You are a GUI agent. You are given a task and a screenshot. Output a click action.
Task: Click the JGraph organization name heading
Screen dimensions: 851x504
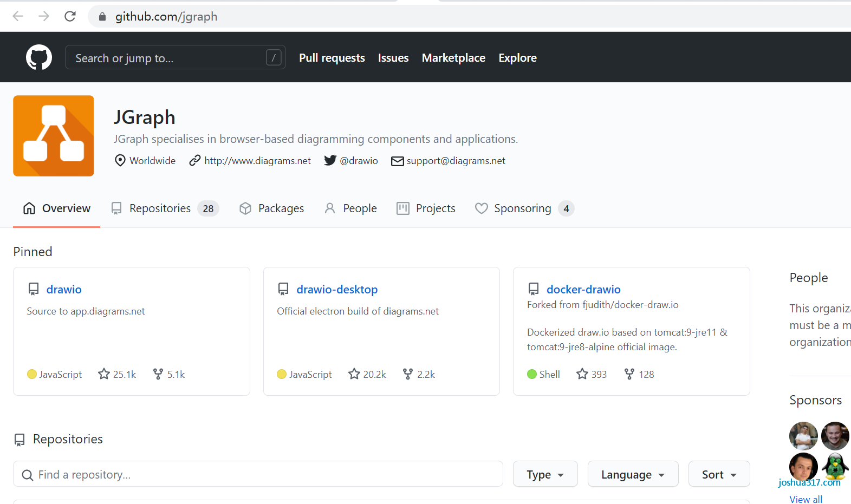(x=145, y=117)
